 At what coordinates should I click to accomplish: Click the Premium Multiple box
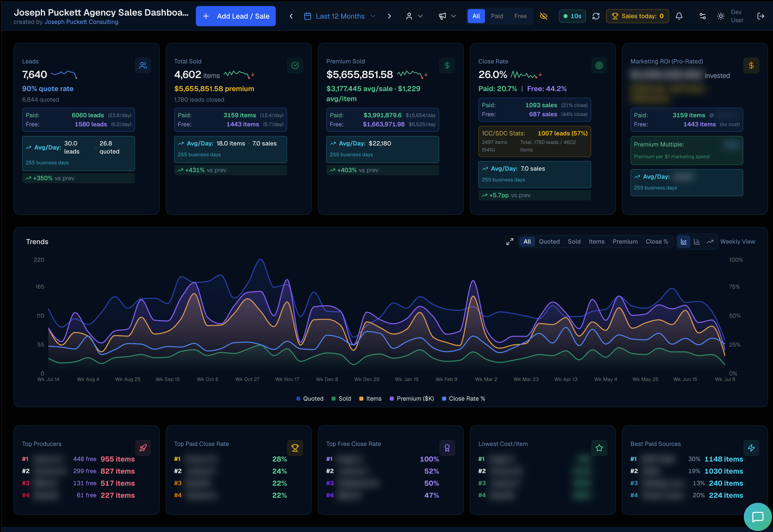[x=687, y=150]
